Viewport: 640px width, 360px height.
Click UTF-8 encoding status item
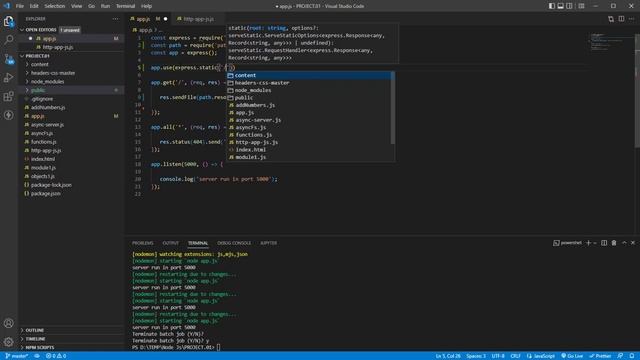498,356
